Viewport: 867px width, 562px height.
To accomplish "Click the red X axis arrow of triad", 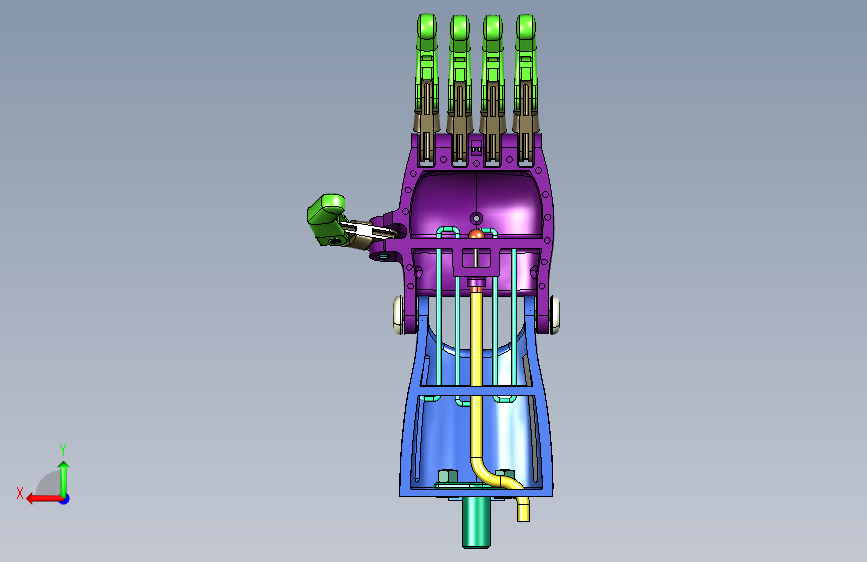I will [43, 499].
